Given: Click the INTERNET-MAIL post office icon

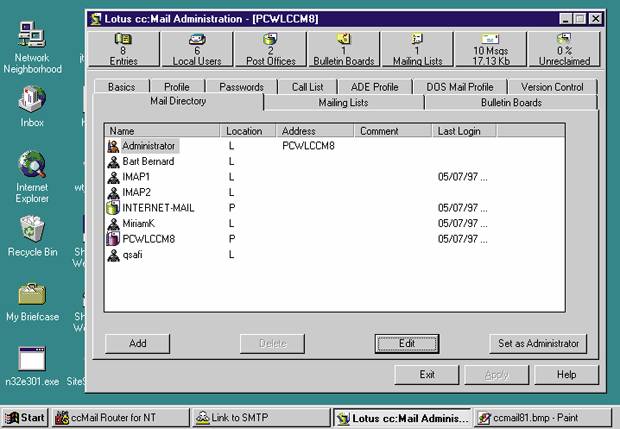Looking at the screenshot, I should (x=113, y=208).
